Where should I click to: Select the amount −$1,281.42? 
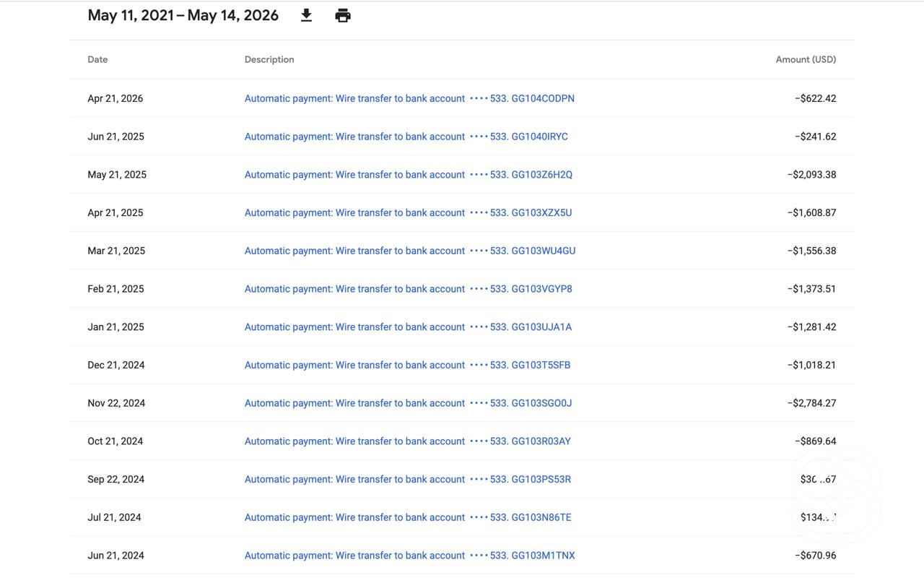tap(812, 327)
